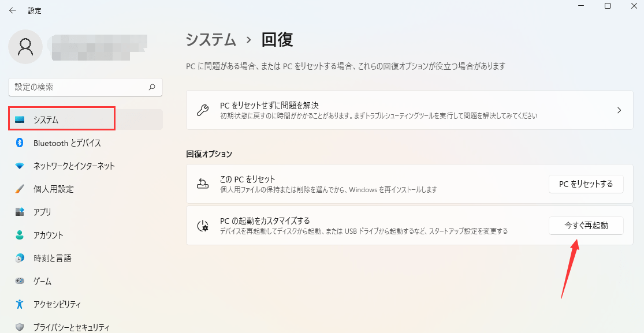Open ネットワークとインターネット via its globe icon

pos(21,166)
